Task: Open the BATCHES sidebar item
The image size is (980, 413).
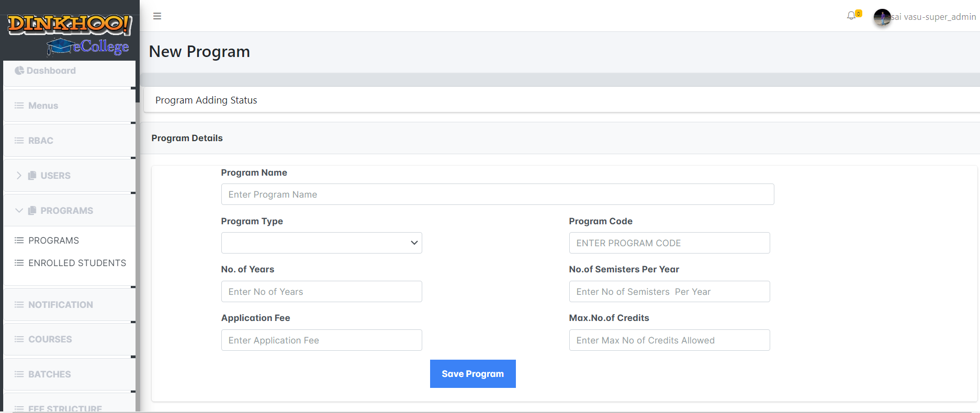Action: (69, 374)
